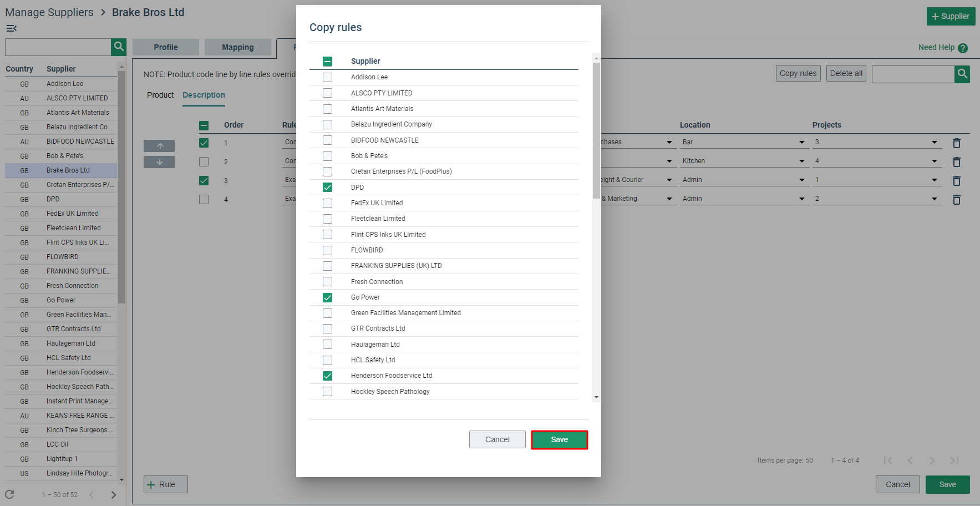The height and width of the screenshot is (506, 980).
Task: Toggle the select-all Supplier header checkbox
Action: click(x=328, y=62)
